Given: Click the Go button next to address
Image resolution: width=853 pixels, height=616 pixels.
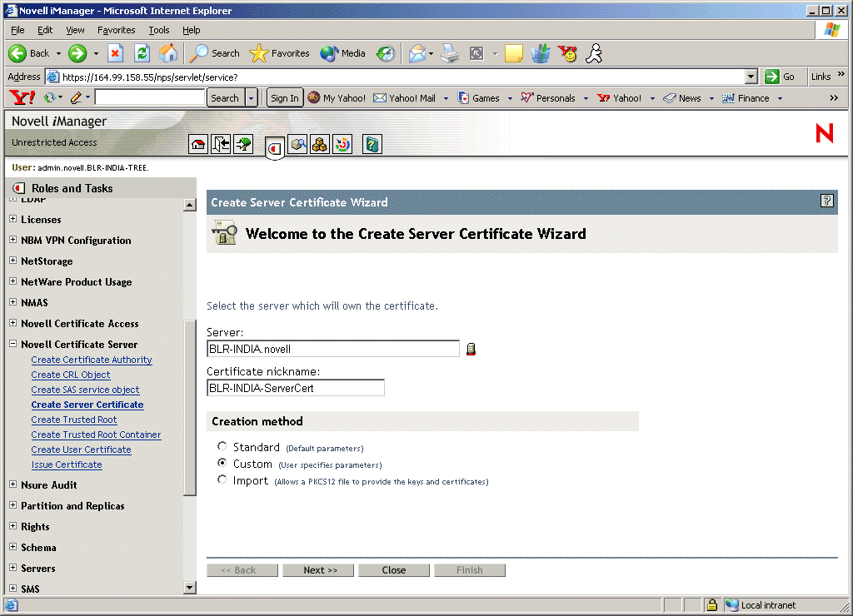Looking at the screenshot, I should 780,77.
